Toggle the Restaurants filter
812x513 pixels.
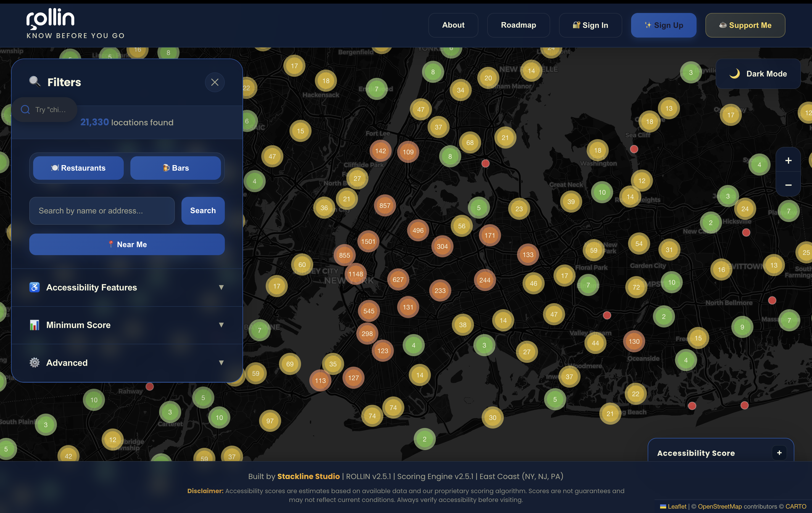tap(78, 168)
